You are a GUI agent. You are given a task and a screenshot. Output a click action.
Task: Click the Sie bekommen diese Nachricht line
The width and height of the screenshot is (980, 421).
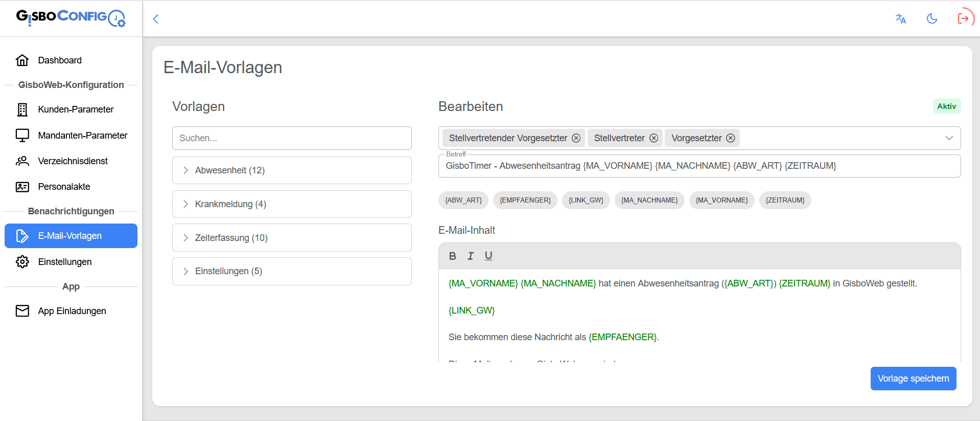click(x=554, y=337)
